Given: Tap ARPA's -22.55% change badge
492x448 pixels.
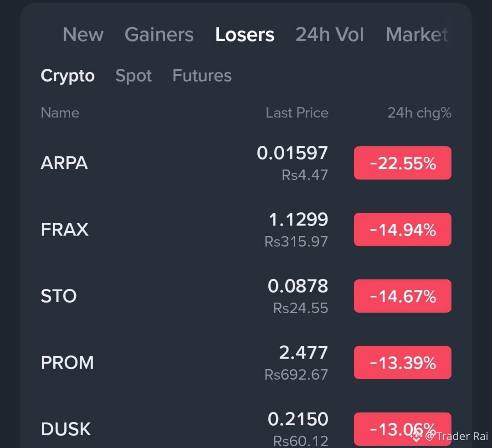Looking at the screenshot, I should point(402,163).
